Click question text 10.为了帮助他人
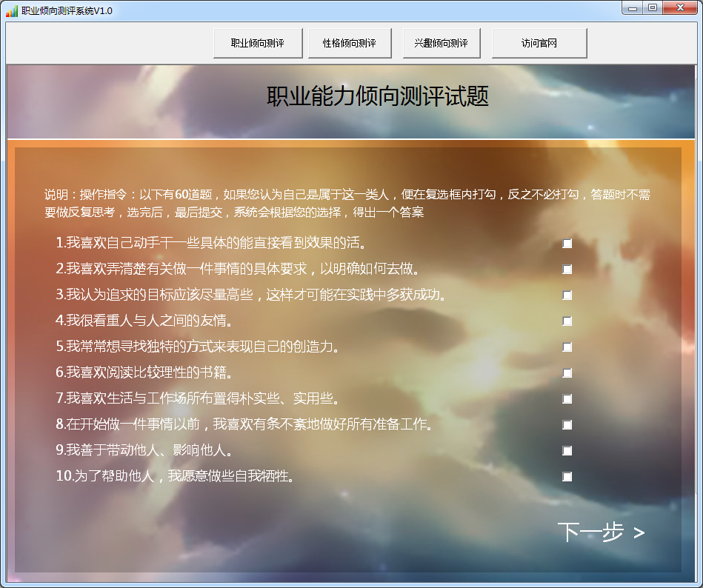This screenshot has height=588, width=703. coord(176,476)
